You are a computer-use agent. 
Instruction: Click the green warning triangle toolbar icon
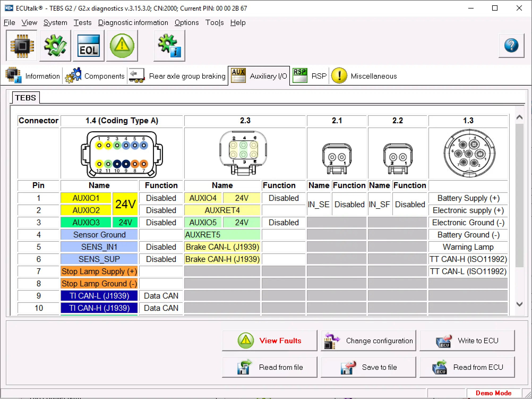[x=122, y=46]
